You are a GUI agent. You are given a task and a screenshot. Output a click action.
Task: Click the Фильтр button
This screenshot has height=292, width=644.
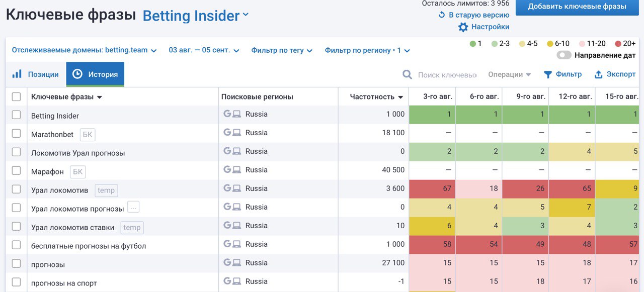tap(562, 74)
